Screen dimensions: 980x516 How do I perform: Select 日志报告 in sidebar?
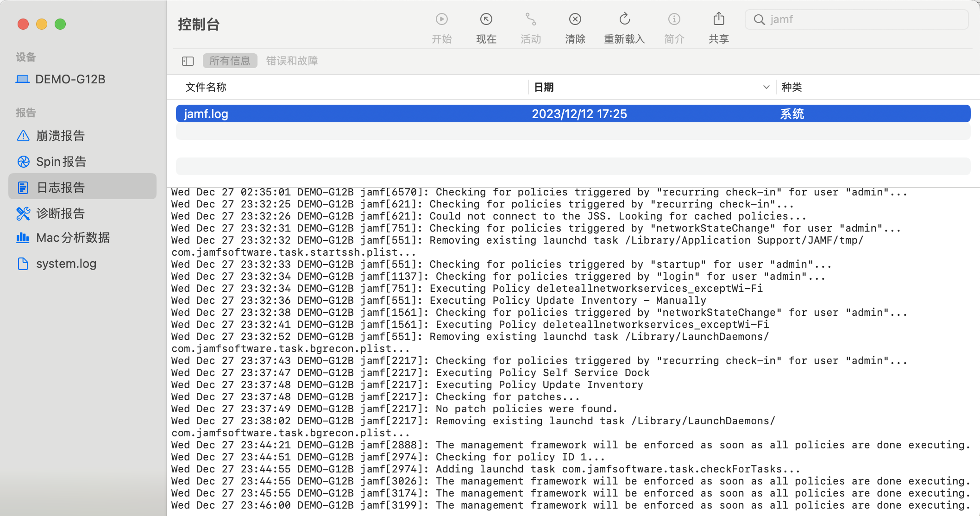pos(82,187)
